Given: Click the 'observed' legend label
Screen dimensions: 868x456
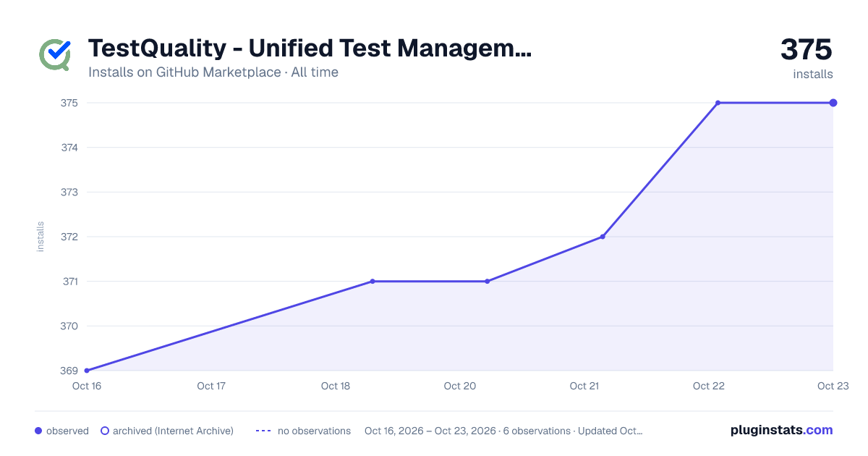Looking at the screenshot, I should (x=67, y=431).
